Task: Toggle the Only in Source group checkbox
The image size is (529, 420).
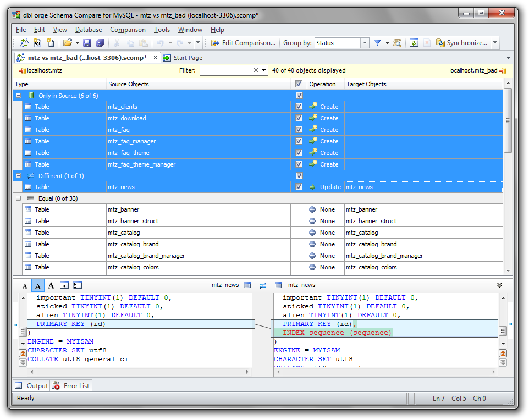Action: click(299, 96)
